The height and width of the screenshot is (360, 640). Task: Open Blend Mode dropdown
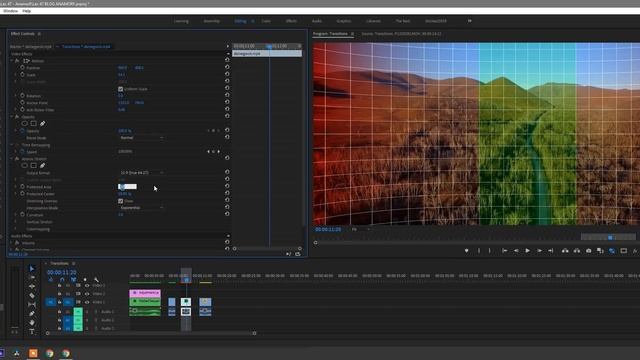[141, 138]
